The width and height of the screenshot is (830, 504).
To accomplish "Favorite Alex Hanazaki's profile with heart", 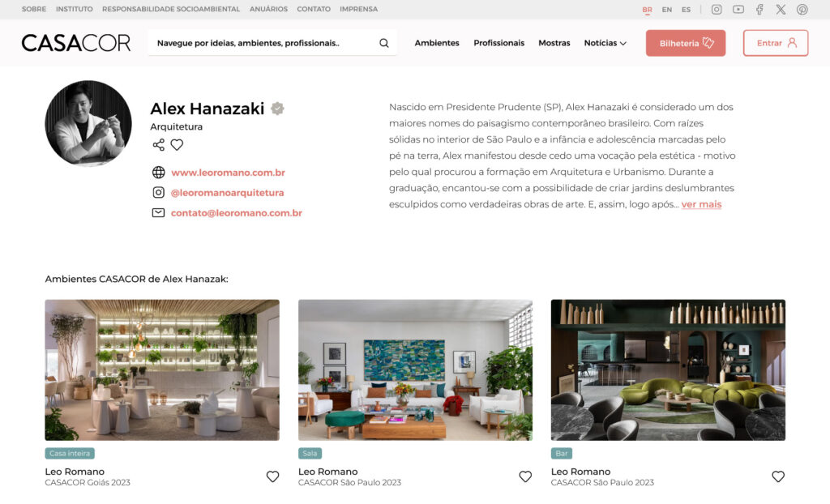I will click(x=177, y=144).
